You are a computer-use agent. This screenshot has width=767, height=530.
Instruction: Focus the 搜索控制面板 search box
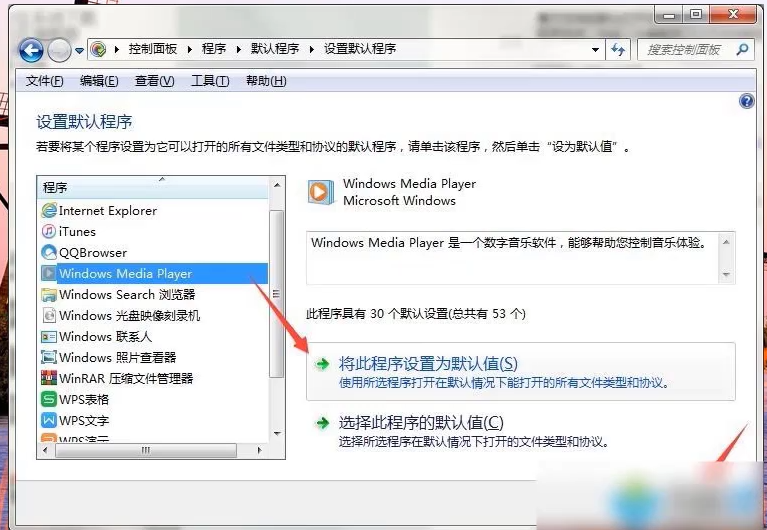pyautogui.click(x=695, y=49)
